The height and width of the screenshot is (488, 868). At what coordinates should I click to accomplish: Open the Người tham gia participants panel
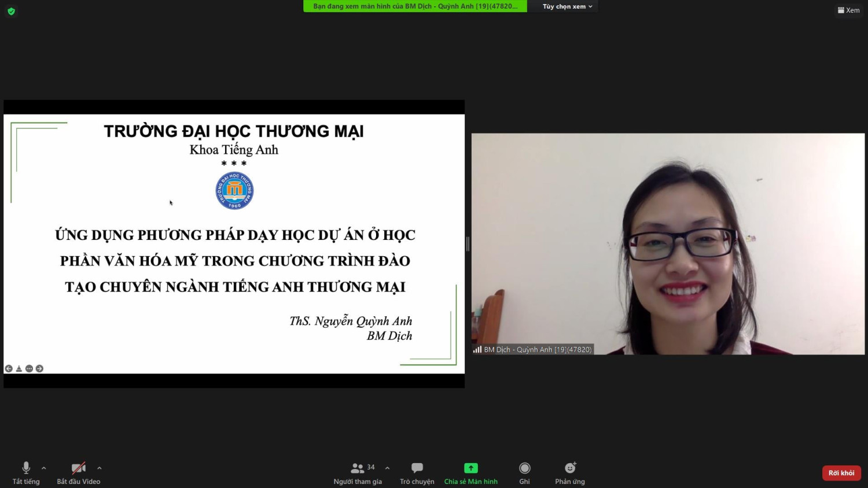[358, 472]
